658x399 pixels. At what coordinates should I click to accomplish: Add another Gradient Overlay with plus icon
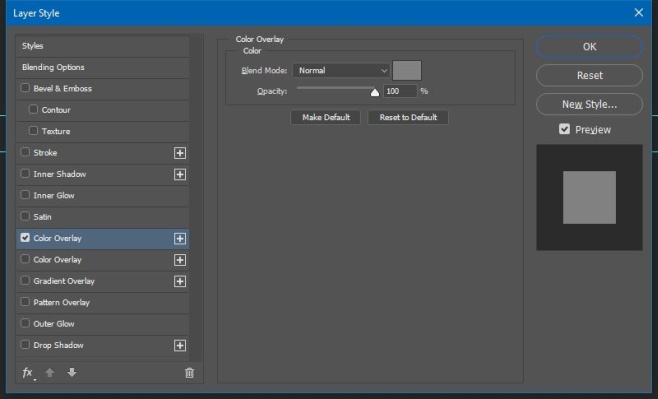click(x=180, y=281)
